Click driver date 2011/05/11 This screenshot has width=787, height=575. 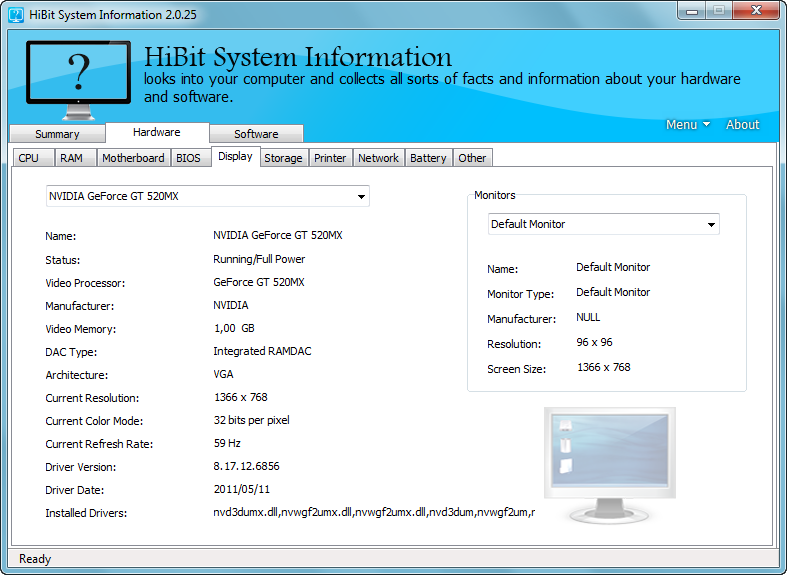pyautogui.click(x=241, y=489)
